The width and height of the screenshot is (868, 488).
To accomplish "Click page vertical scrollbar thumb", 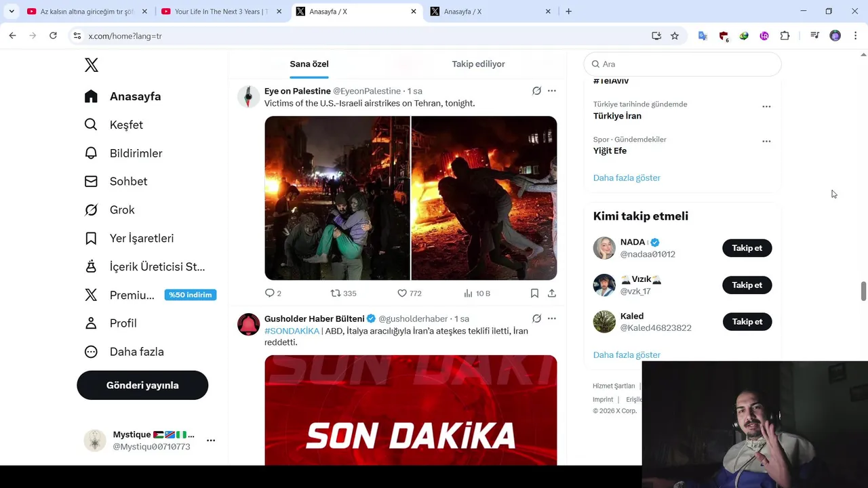I will [x=863, y=291].
